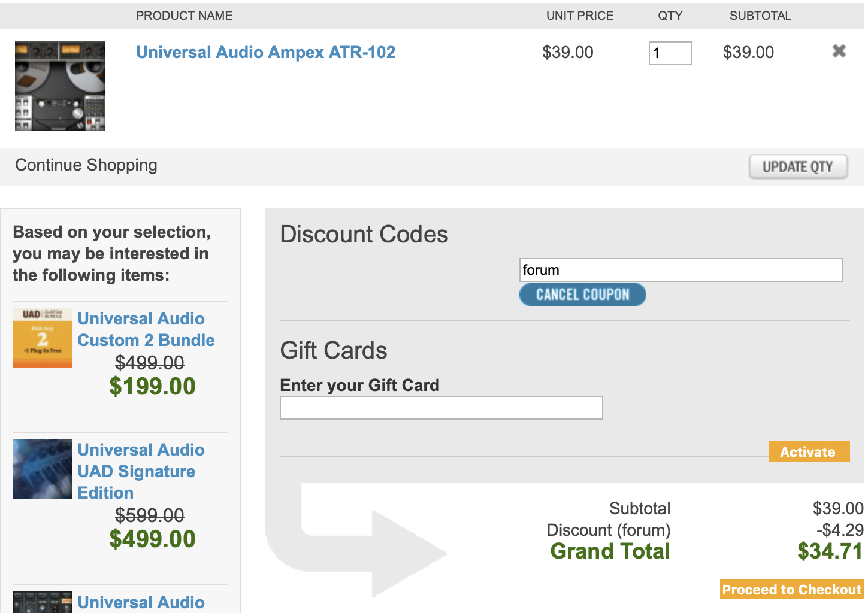Activate the gift card
868x613 pixels.
point(809,451)
